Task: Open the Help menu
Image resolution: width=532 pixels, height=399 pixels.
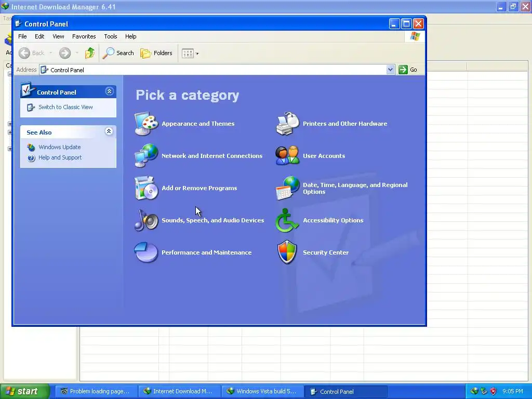Action: tap(130, 36)
